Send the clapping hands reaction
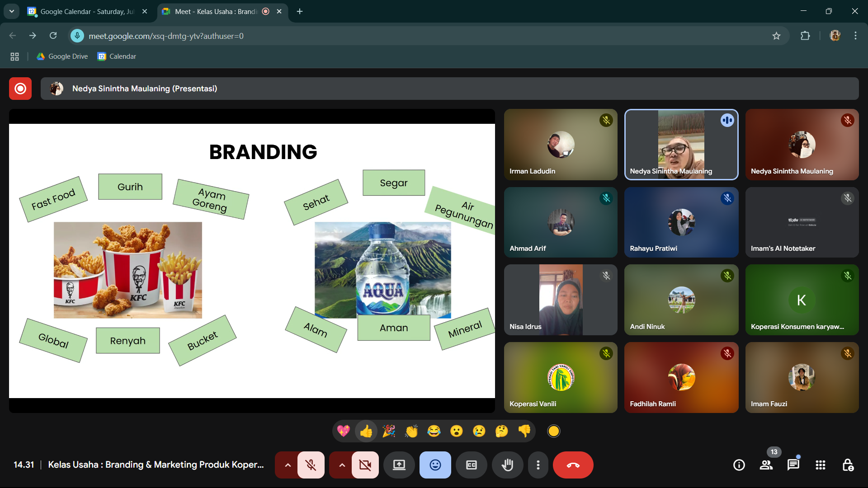This screenshot has height=488, width=868. [x=411, y=431]
